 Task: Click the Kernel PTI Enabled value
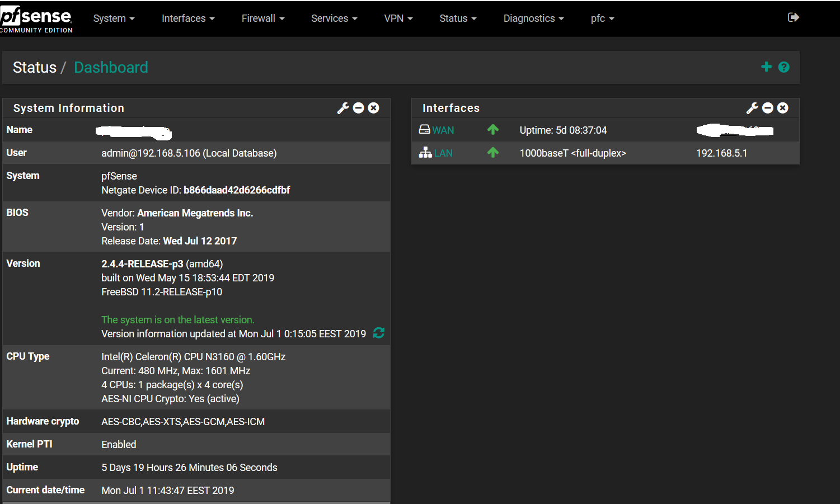119,445
